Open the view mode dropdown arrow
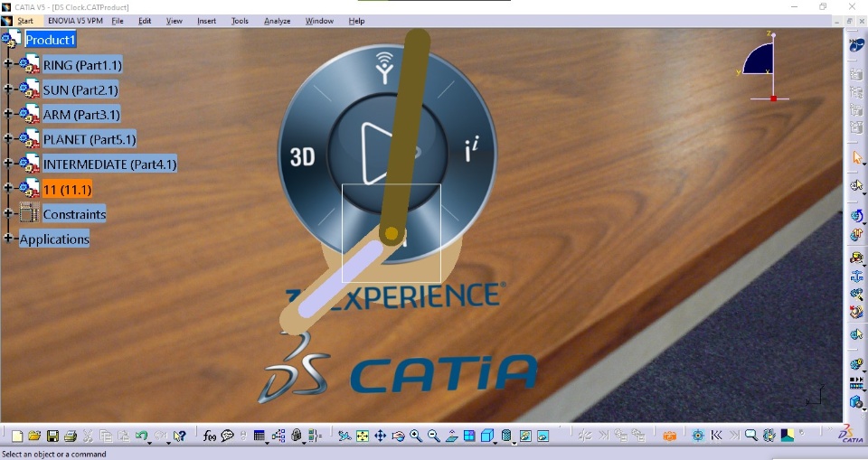 pyautogui.click(x=514, y=442)
